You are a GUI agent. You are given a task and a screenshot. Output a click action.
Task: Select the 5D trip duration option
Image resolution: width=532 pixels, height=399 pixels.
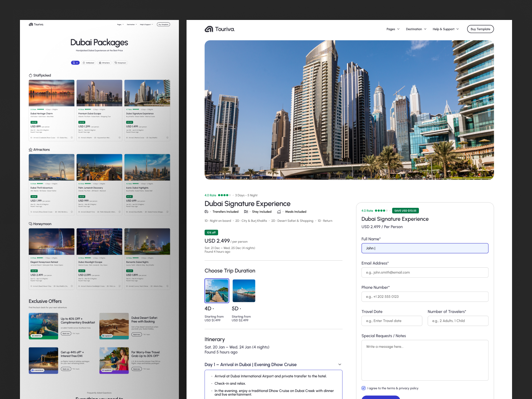[244, 290]
